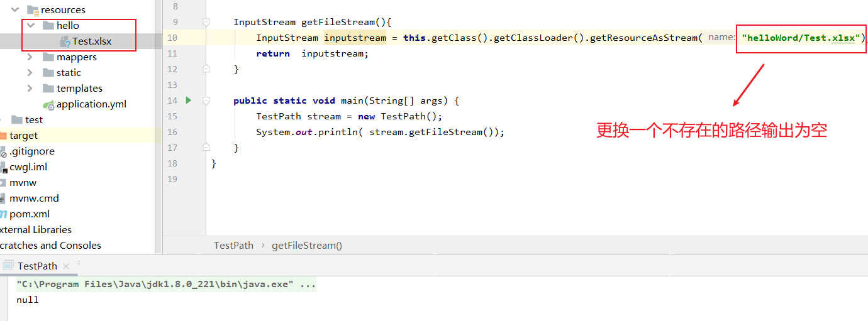Collapse the hello folder
Viewport: 868px width, 321px height.
pyautogui.click(x=30, y=26)
